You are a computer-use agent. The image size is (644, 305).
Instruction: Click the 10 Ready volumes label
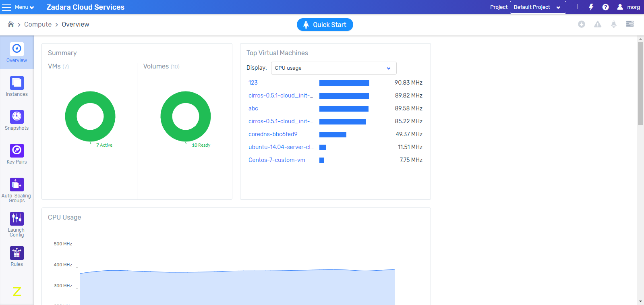point(201,145)
